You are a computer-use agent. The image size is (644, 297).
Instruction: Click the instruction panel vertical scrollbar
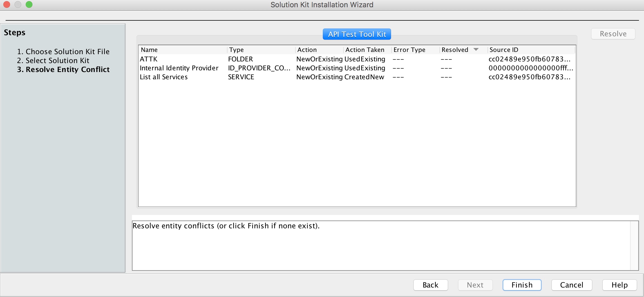pos(634,246)
